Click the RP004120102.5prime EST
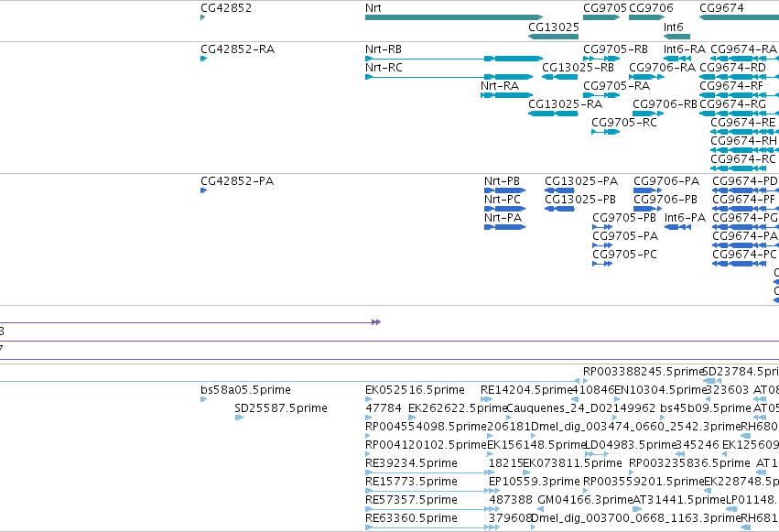 click(x=368, y=454)
